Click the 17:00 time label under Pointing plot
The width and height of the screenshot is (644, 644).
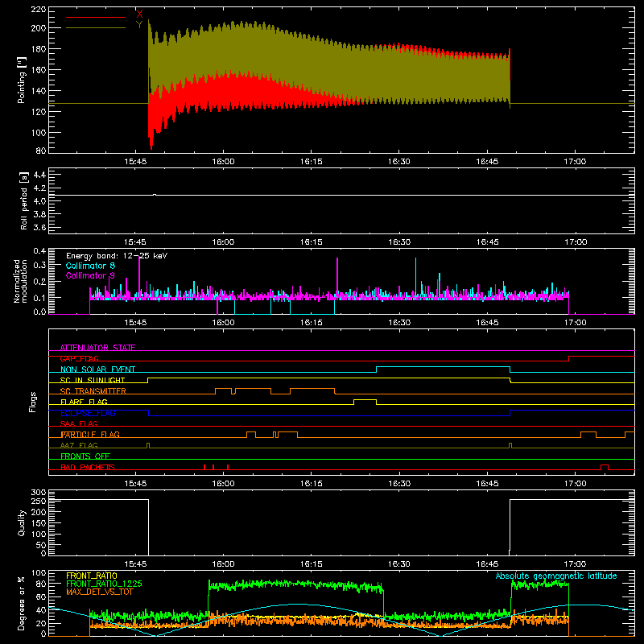[575, 162]
